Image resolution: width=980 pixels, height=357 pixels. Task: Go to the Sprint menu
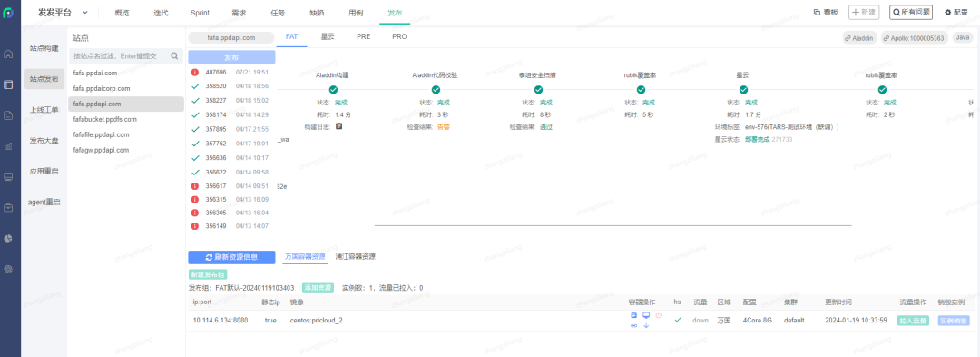(200, 12)
